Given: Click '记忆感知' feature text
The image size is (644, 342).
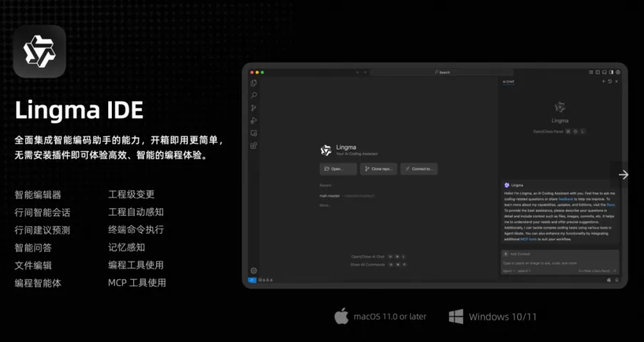Looking at the screenshot, I should click(x=127, y=247).
